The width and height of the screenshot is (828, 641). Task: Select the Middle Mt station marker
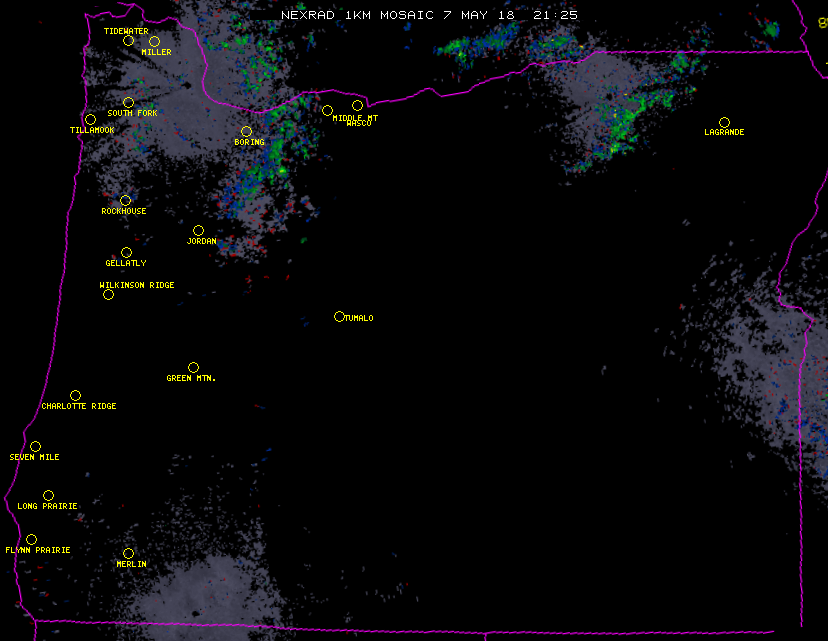point(327,110)
